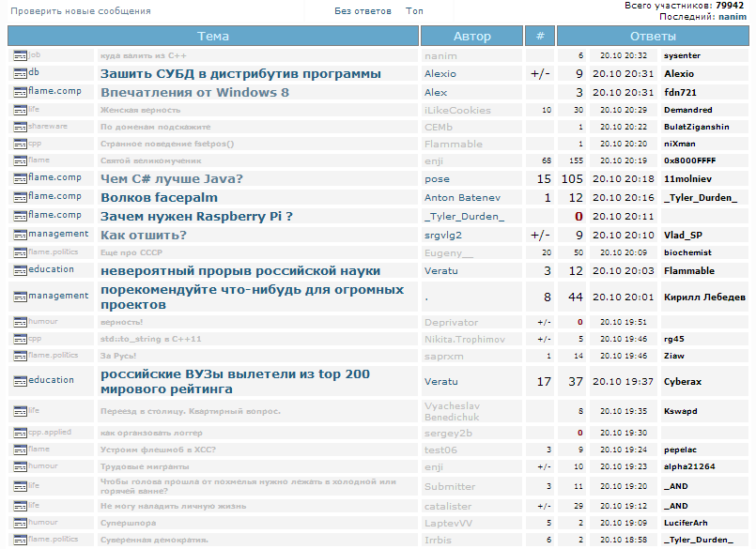The image size is (756, 549).
Task: Click the icon beside 'Чем C# лучше Java?' row
Action: click(x=19, y=177)
